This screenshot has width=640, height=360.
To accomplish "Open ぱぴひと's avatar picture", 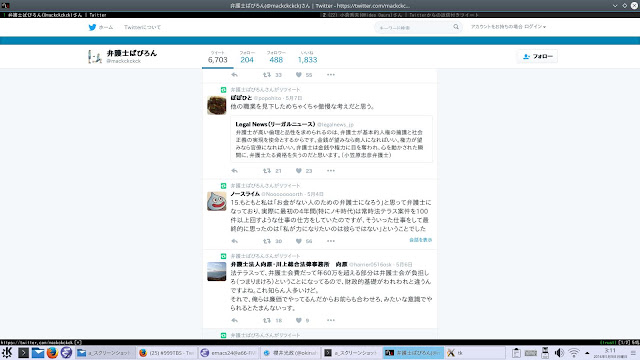I will [216, 105].
